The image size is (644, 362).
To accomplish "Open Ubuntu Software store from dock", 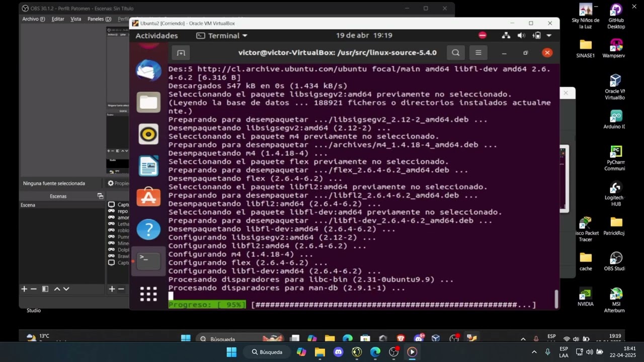I will point(148,198).
